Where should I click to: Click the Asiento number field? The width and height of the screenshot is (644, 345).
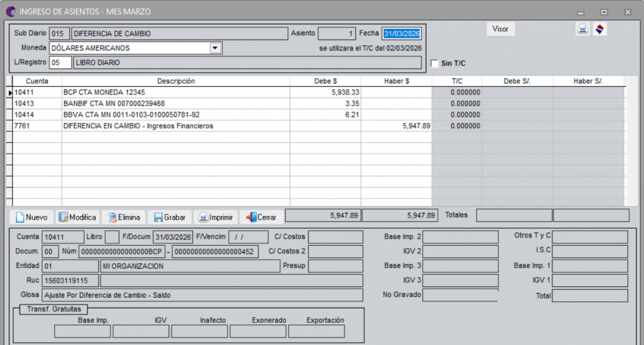(x=337, y=34)
